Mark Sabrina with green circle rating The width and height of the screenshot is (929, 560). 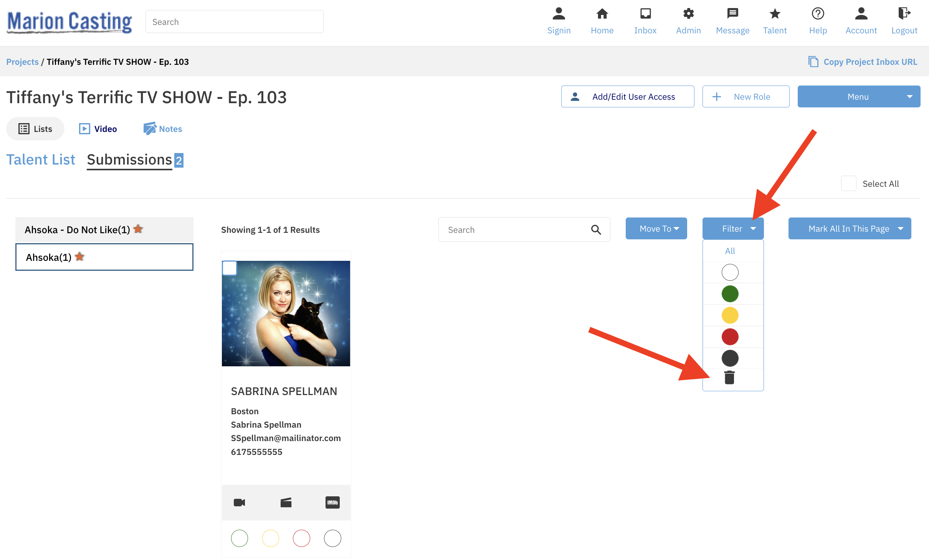(x=240, y=538)
